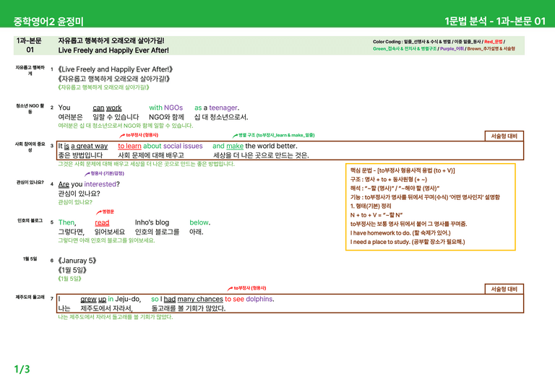Screen dimensions: 555x392
Task: Click the red 'Red_문법' legend entry
Action: 493,42
